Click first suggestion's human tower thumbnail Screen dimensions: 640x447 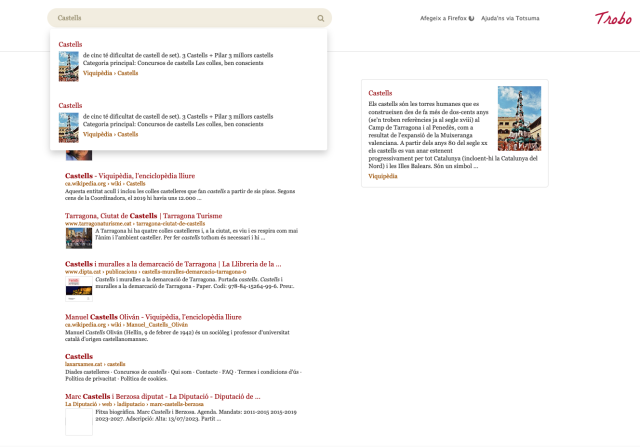(x=69, y=67)
